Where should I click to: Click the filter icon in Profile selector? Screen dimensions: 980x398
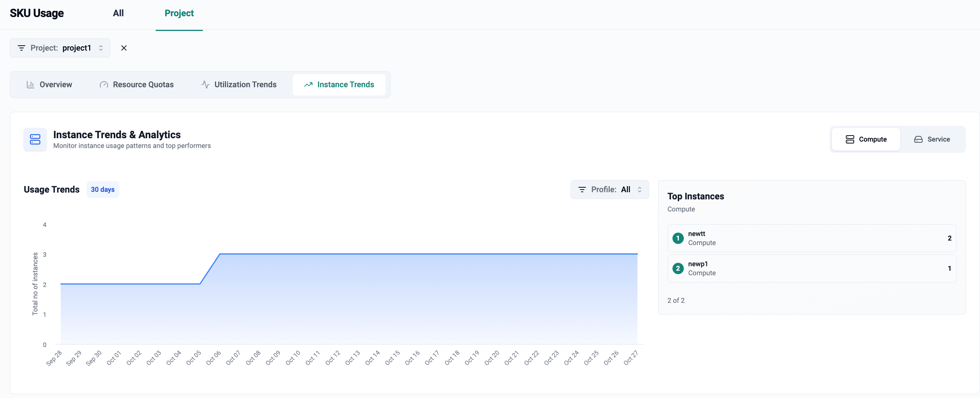click(582, 189)
